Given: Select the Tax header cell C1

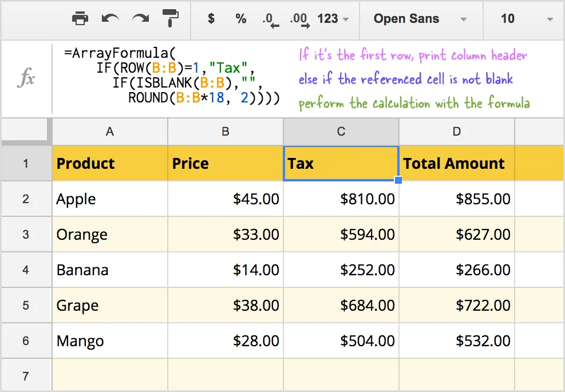Looking at the screenshot, I should pos(341,163).
